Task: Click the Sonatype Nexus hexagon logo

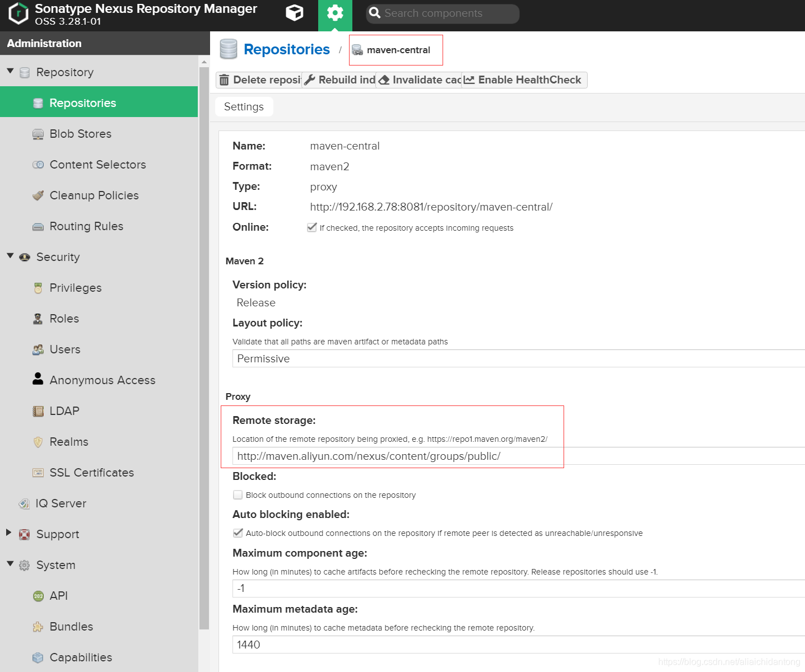Action: tap(18, 13)
